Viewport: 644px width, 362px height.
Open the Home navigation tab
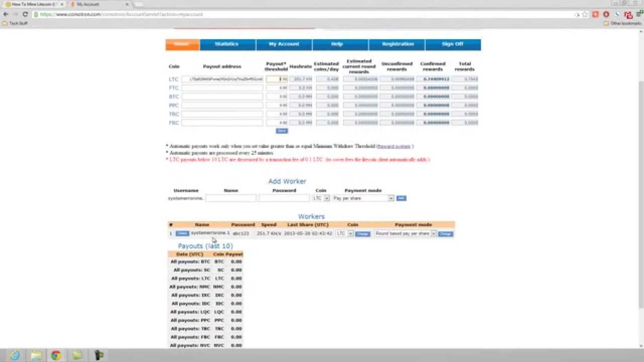[182, 44]
